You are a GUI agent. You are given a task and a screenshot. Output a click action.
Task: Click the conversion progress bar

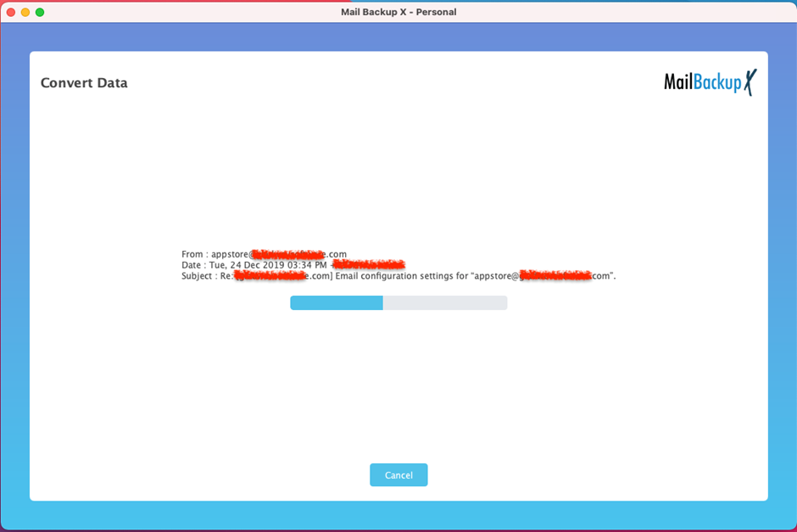click(398, 302)
